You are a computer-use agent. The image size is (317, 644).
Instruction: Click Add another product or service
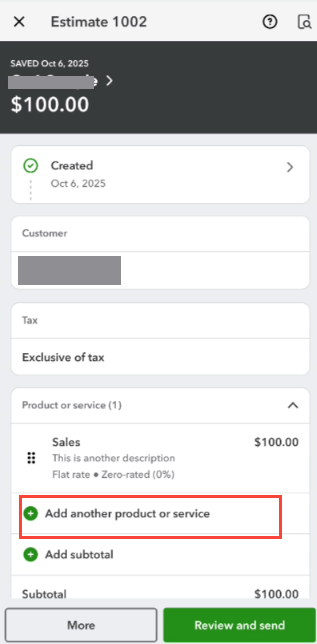tap(127, 514)
